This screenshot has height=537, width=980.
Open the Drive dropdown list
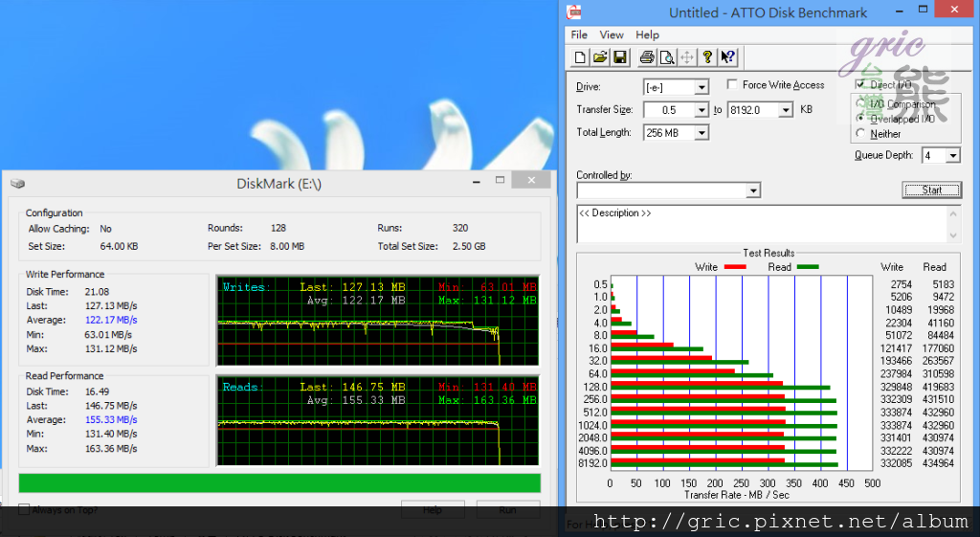pos(702,87)
